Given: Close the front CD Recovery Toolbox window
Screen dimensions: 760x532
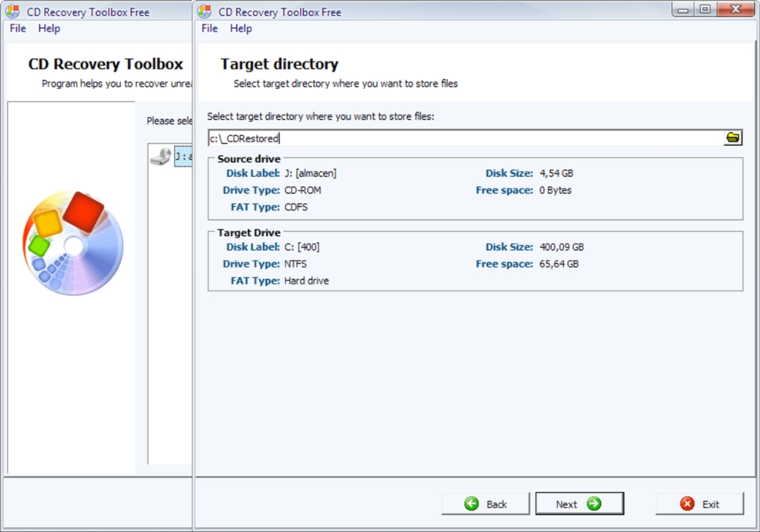Looking at the screenshot, I should [736, 10].
